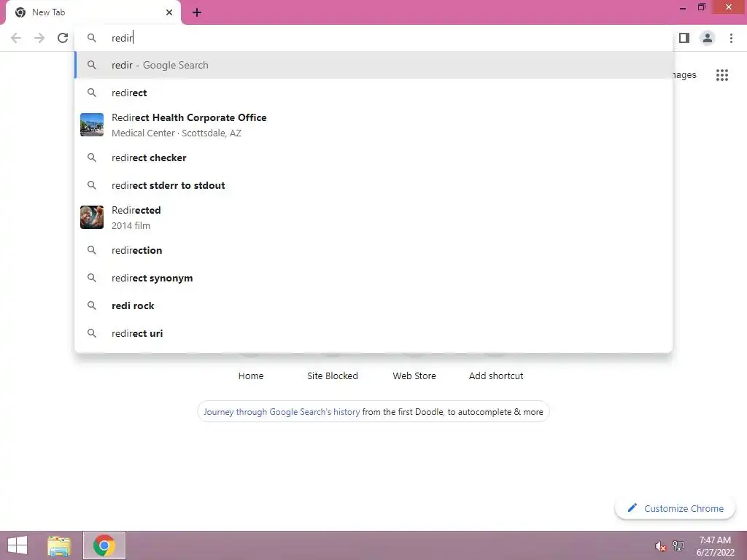Choose 'redirect checker' suggestion
The image size is (747, 560).
tap(373, 157)
